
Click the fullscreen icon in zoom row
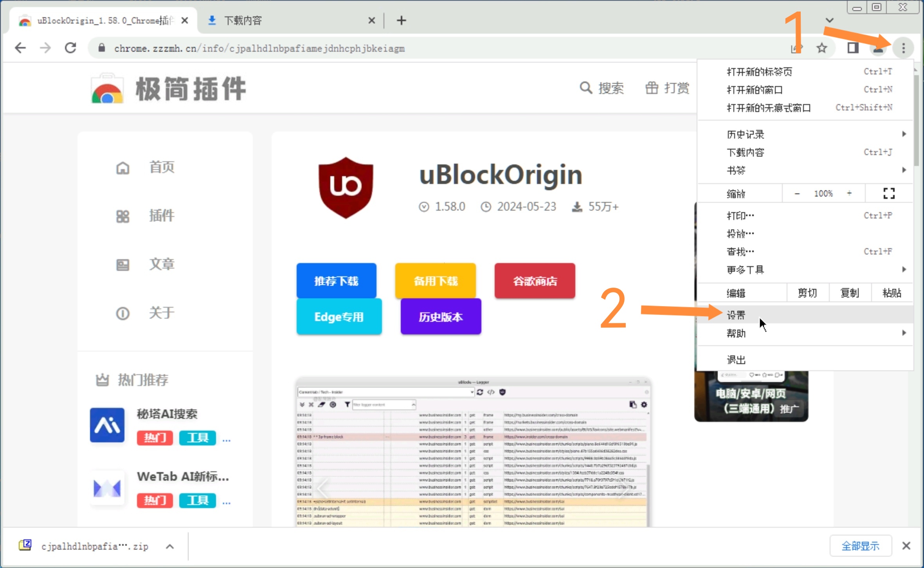click(x=889, y=193)
